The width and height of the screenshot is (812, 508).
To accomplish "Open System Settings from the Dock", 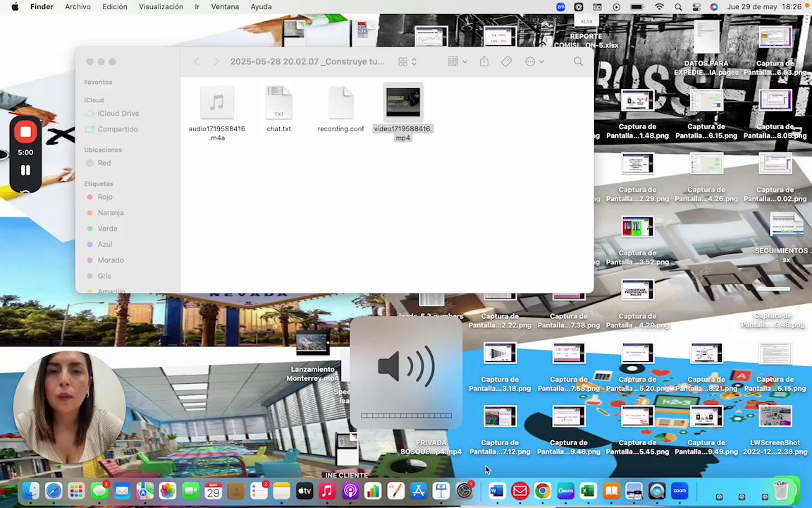I will coord(465,490).
